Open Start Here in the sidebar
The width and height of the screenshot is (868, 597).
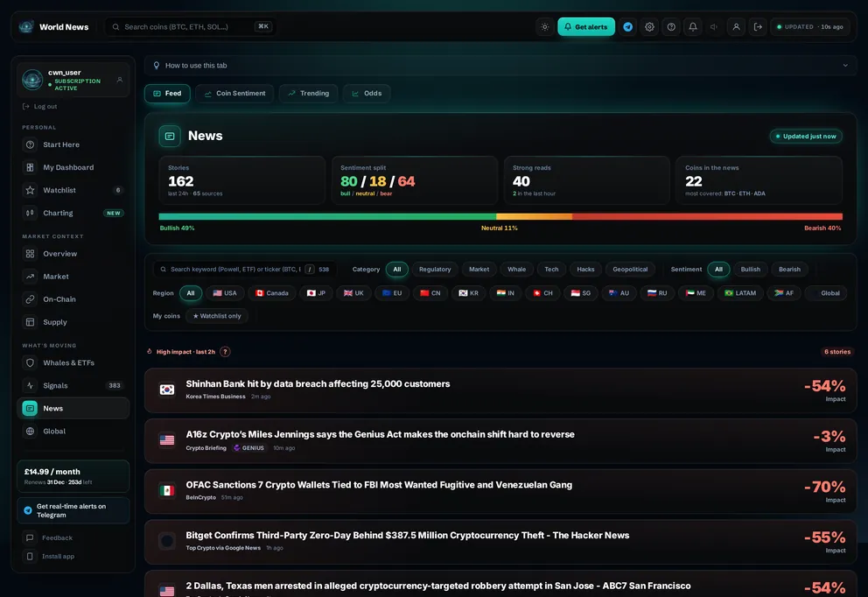point(73,144)
